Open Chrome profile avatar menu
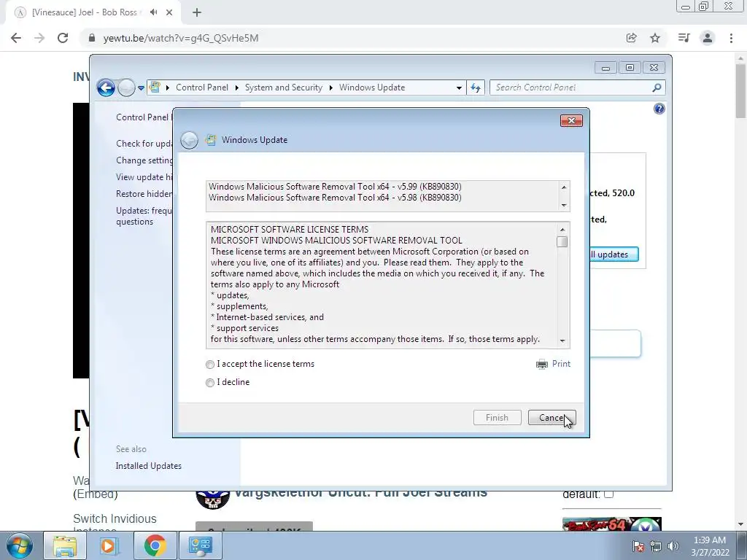747x560 pixels. pos(708,38)
